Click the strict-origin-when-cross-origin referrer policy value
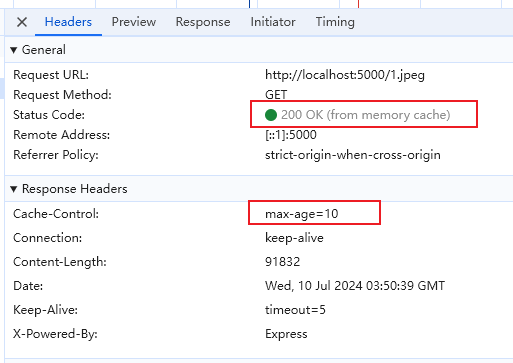Screen dimensions: 513x363 (353, 155)
